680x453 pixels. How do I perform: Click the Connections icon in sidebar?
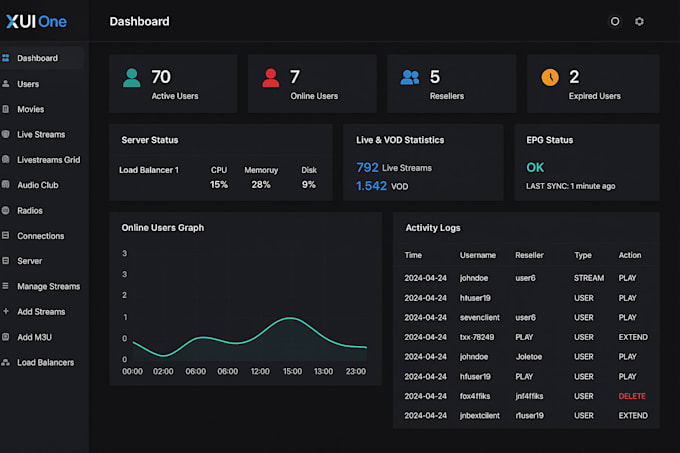click(x=6, y=235)
